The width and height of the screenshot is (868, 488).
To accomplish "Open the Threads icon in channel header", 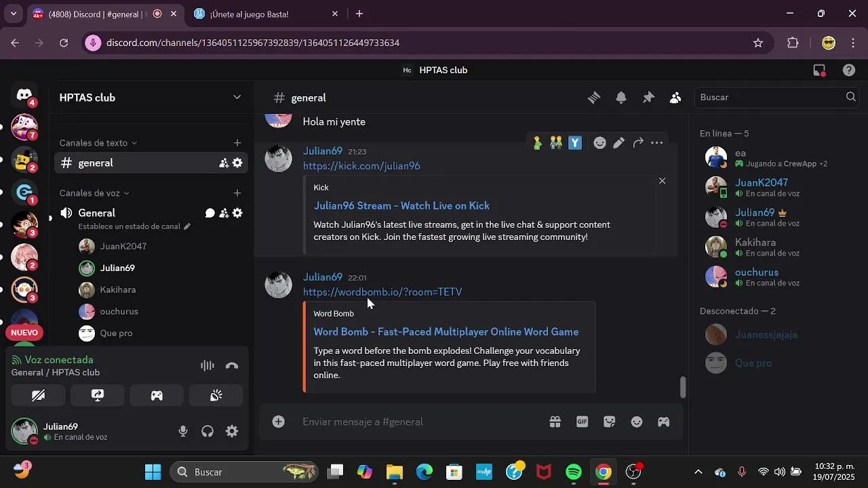I will (x=594, y=98).
